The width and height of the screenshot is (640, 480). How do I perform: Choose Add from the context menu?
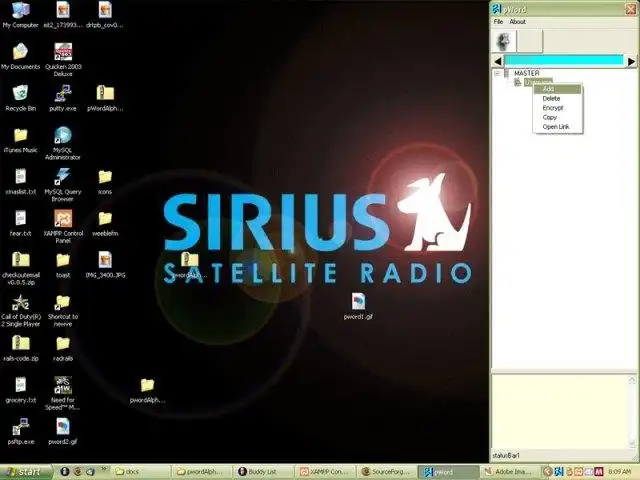click(x=558, y=89)
